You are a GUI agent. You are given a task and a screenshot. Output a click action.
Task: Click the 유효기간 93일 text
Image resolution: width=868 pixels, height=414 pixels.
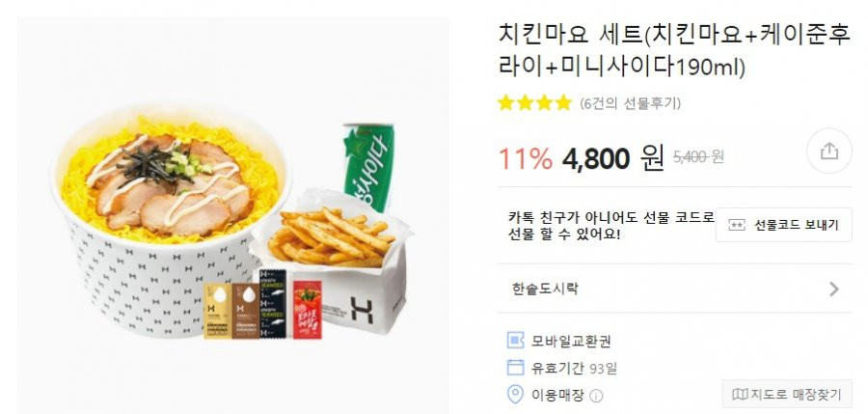575,368
